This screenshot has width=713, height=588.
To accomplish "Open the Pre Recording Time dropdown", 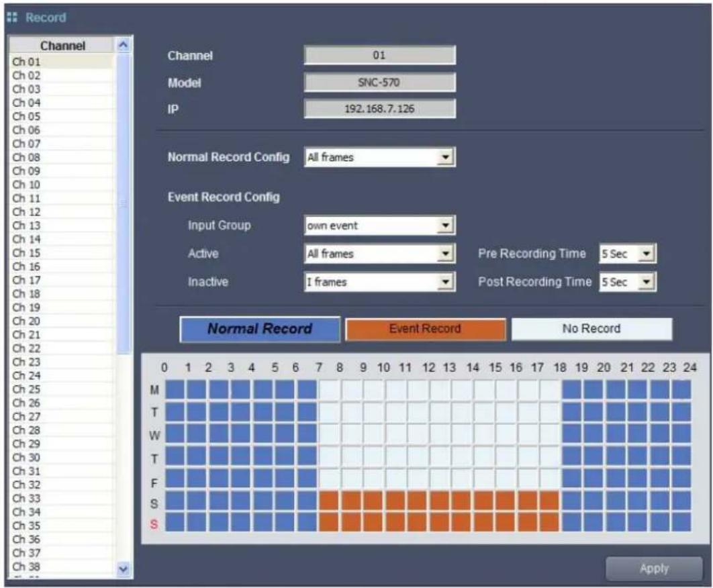I will (x=646, y=253).
